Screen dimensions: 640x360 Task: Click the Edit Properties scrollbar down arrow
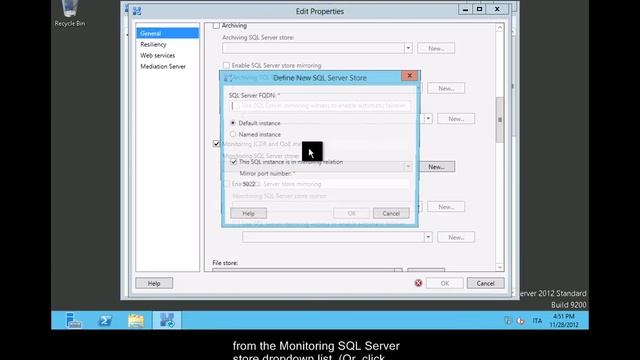click(500, 267)
